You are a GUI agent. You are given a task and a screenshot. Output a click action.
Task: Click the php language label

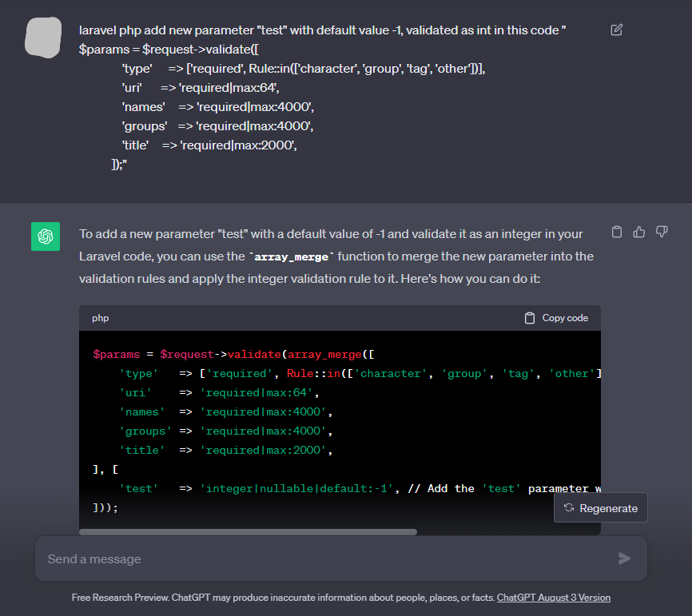101,318
